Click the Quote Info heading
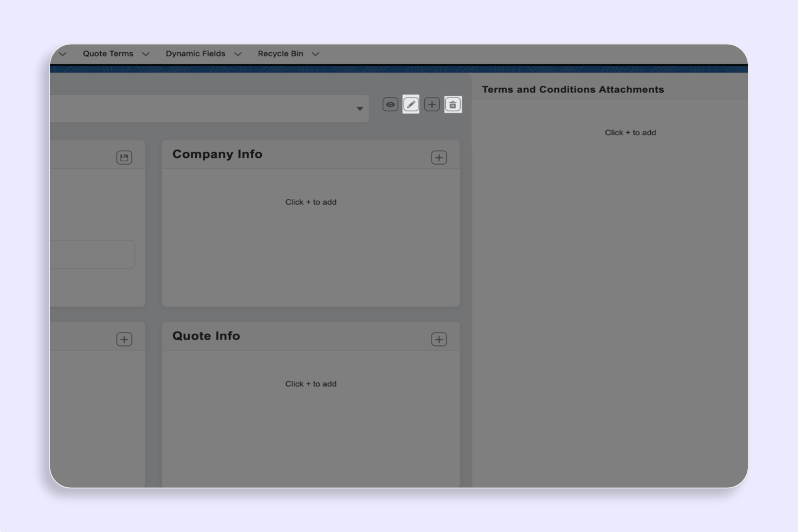Screen dimensions: 798x532 (x=206, y=336)
